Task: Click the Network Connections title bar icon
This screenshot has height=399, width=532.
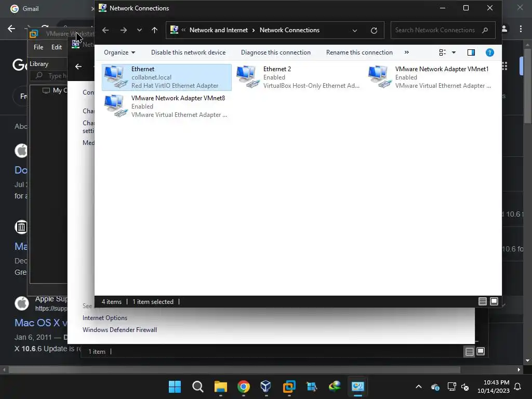Action: tap(102, 8)
